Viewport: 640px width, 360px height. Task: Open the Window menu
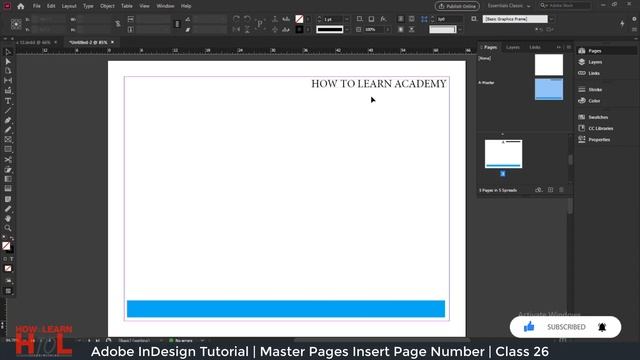click(165, 6)
